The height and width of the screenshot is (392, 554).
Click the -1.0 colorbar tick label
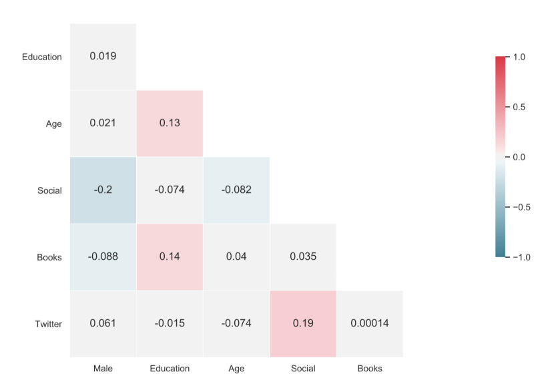517,257
